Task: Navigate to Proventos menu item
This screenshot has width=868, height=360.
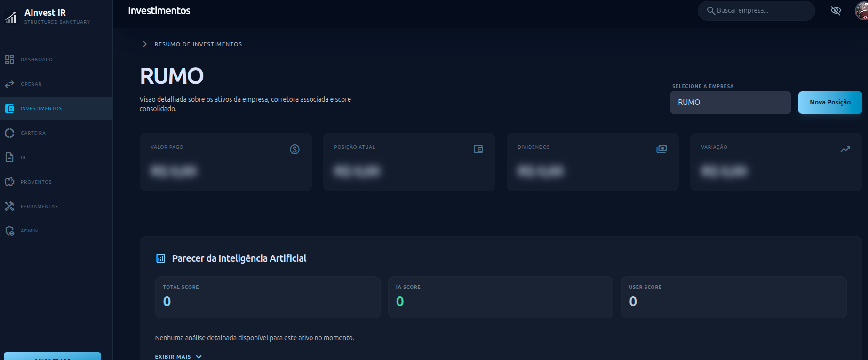Action: tap(56, 182)
